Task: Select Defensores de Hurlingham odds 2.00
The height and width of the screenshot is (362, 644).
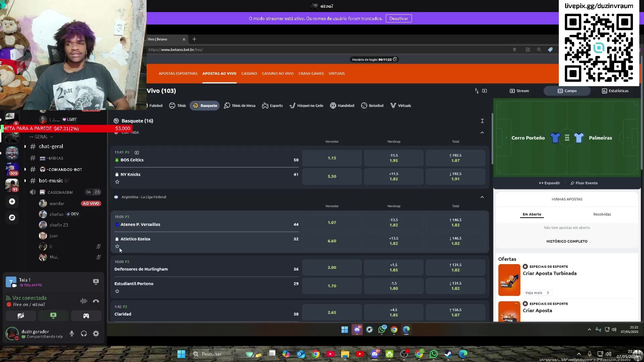Action: pyautogui.click(x=332, y=267)
